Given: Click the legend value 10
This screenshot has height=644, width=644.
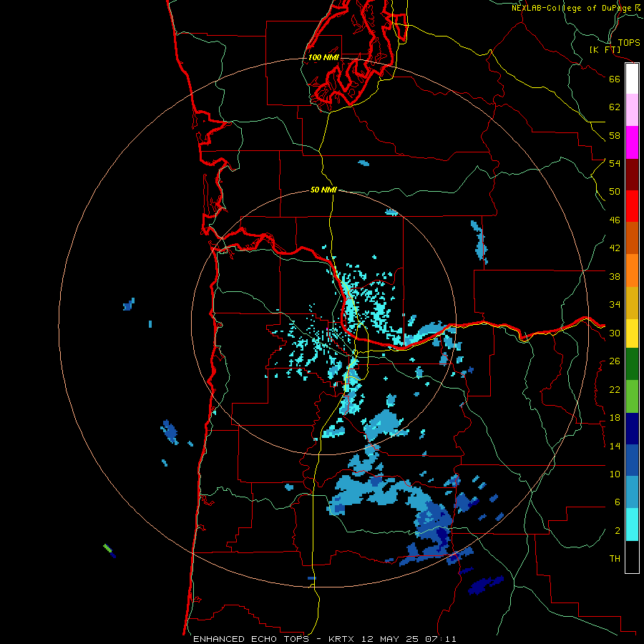Looking at the screenshot, I should point(615,474).
